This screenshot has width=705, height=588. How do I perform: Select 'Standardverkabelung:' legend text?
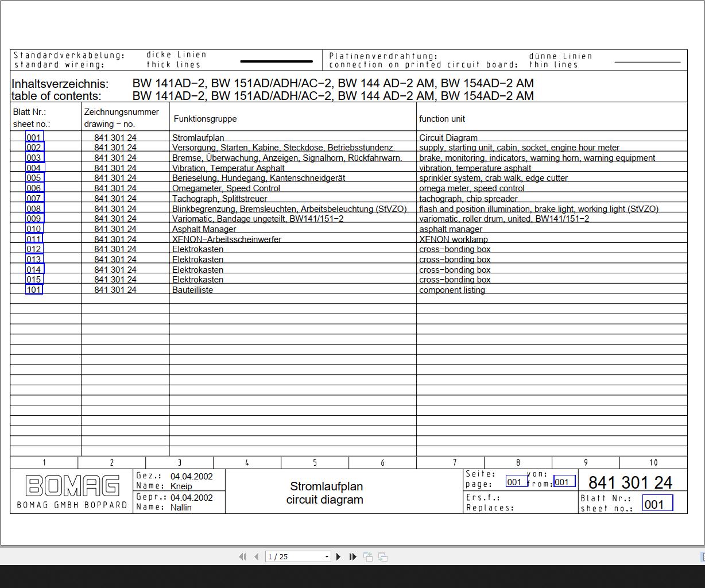[x=69, y=56]
